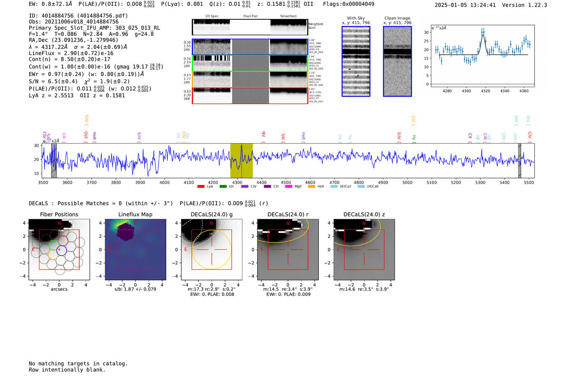Viewport: 576px width, 392px height.
Task: View the DECaLS r-band cutout
Action: pyautogui.click(x=288, y=249)
